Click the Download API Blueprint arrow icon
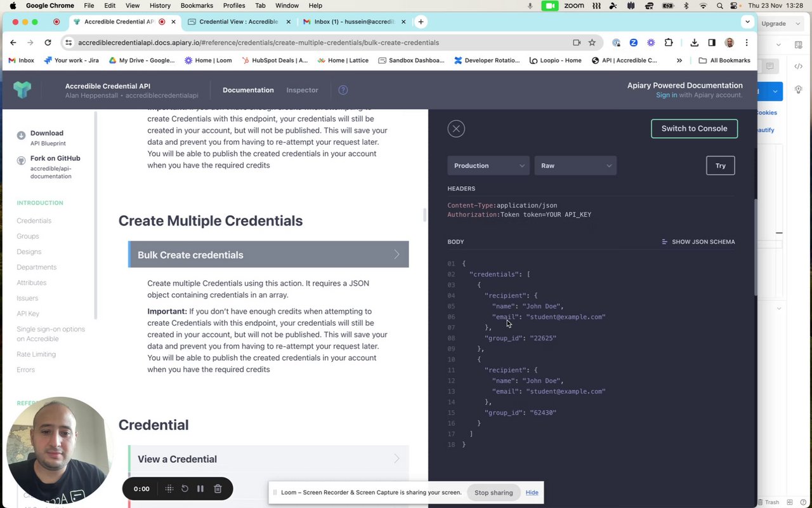812x508 pixels. coord(21,135)
